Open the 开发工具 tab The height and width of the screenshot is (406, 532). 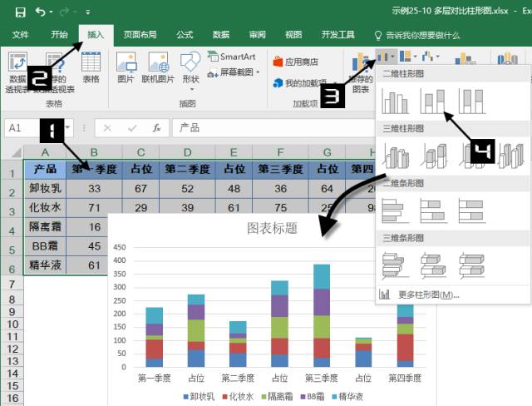(338, 35)
